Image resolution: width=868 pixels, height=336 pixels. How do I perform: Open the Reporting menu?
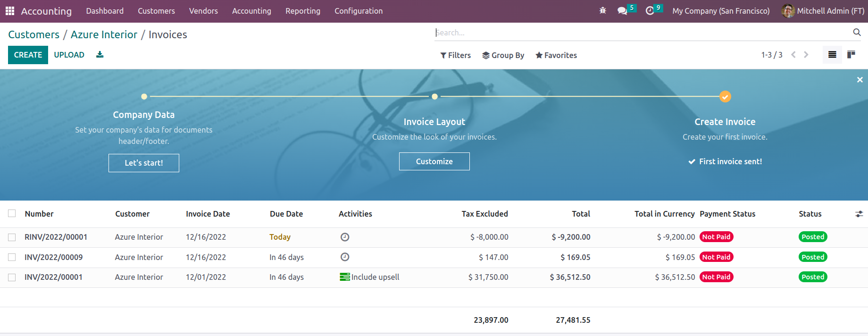click(x=303, y=11)
